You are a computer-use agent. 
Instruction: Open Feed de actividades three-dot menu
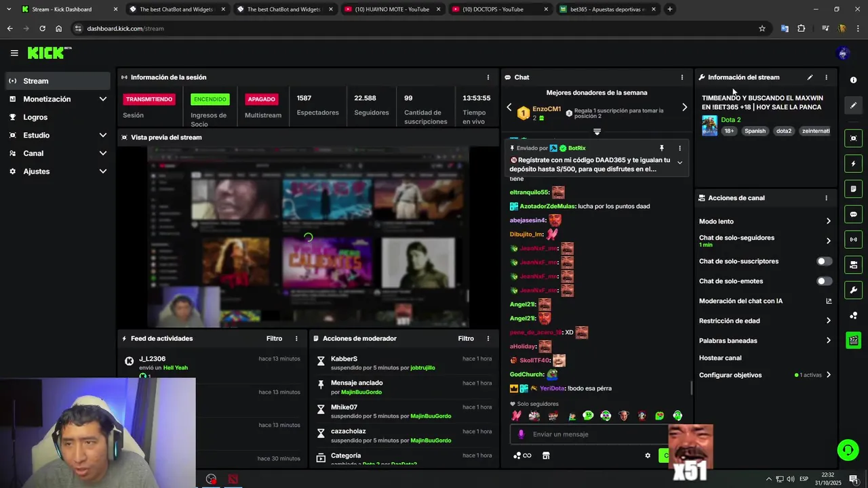(296, 338)
